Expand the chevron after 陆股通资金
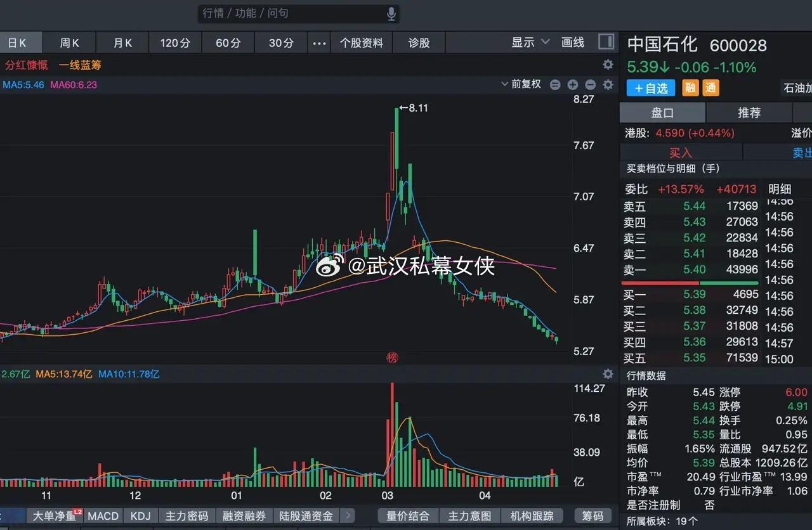Screen dimensions: 812x530 (x=346, y=515)
